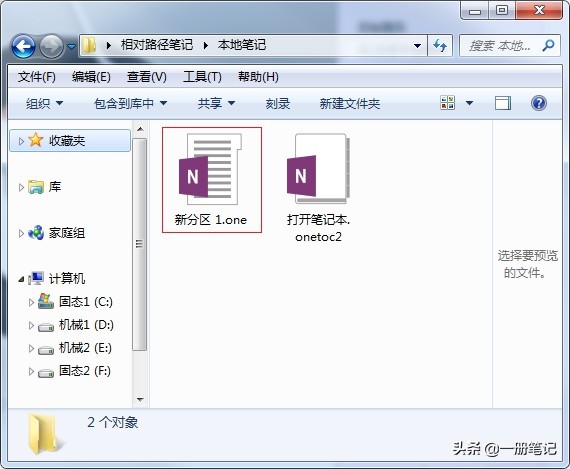This screenshot has height=469, width=570.
Task: Click the 刻录 toolbar button
Action: pos(278,104)
